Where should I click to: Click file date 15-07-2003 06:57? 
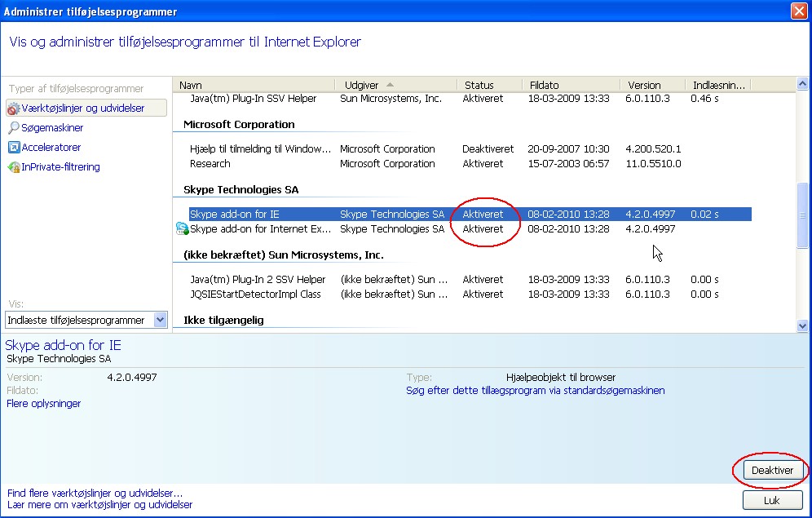tap(568, 164)
